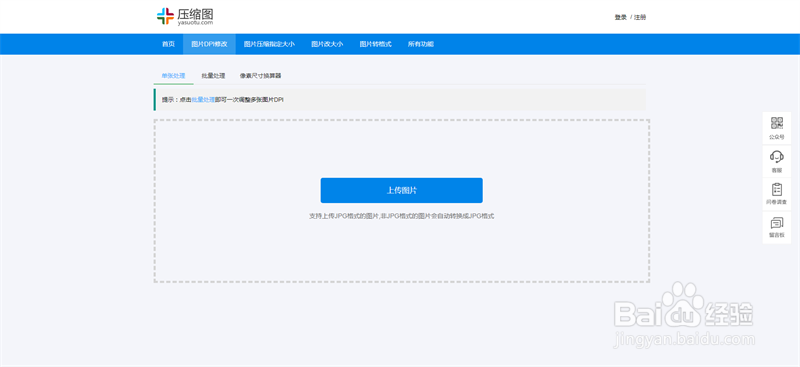Follow the 批量处理 link in the hint

click(x=203, y=100)
